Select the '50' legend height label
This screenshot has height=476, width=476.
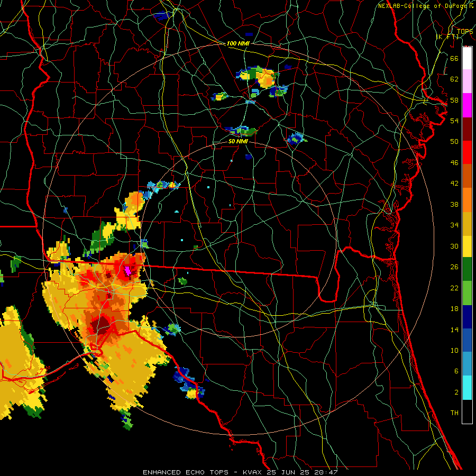(454, 141)
